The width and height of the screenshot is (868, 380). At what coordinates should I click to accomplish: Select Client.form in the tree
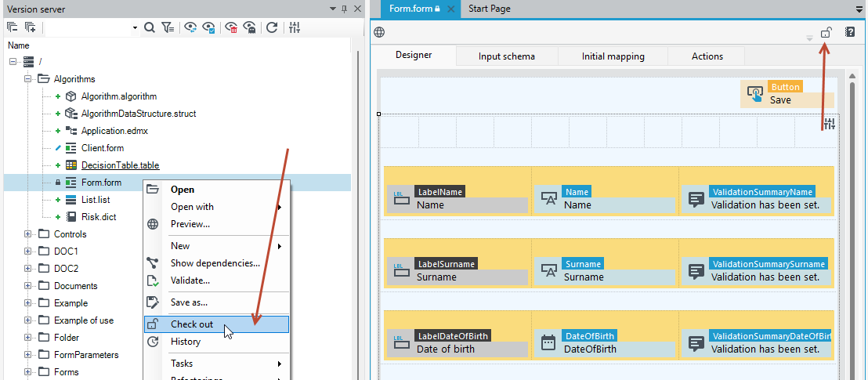103,148
